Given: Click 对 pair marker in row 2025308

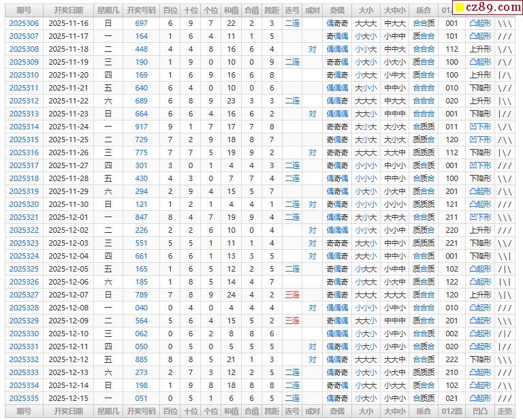Looking at the screenshot, I should [x=313, y=49].
